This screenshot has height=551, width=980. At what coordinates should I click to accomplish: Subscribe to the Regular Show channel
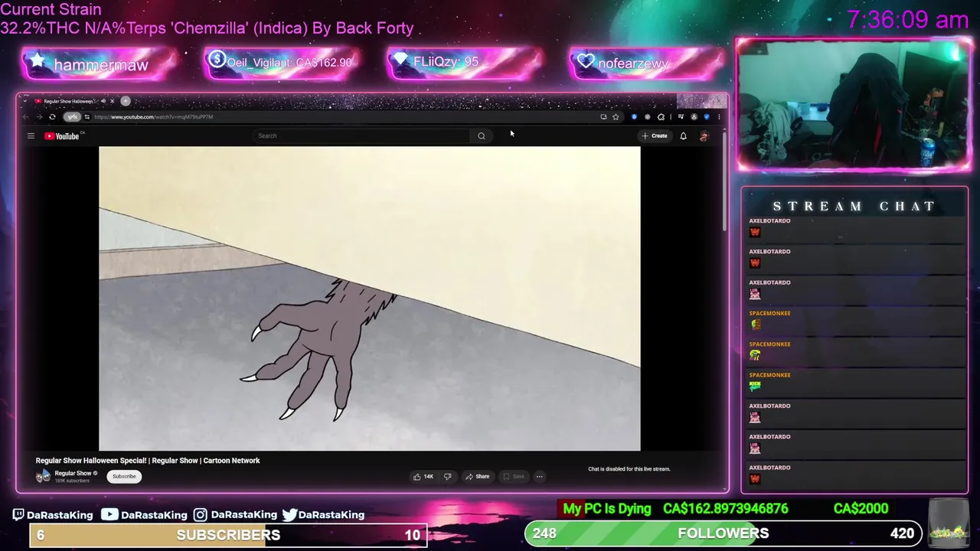(124, 477)
